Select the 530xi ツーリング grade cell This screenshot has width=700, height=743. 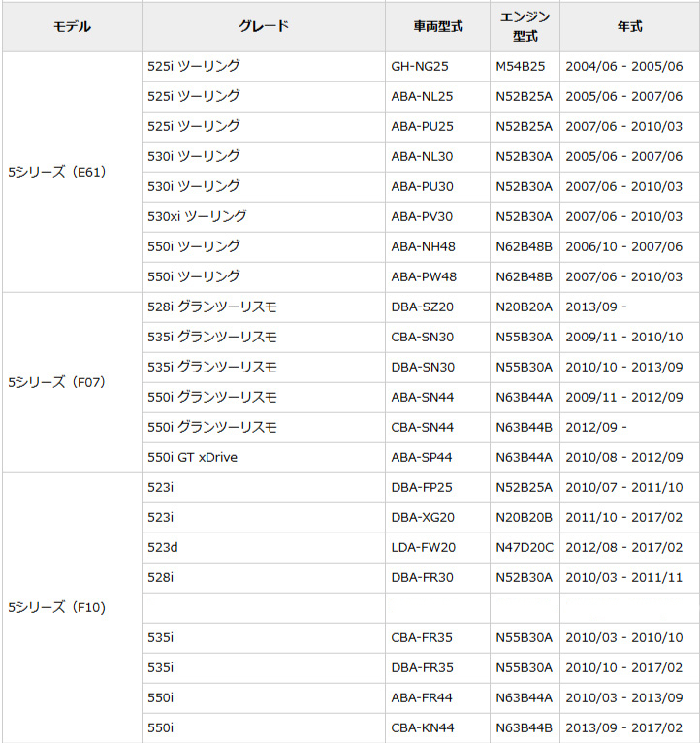coord(264,216)
